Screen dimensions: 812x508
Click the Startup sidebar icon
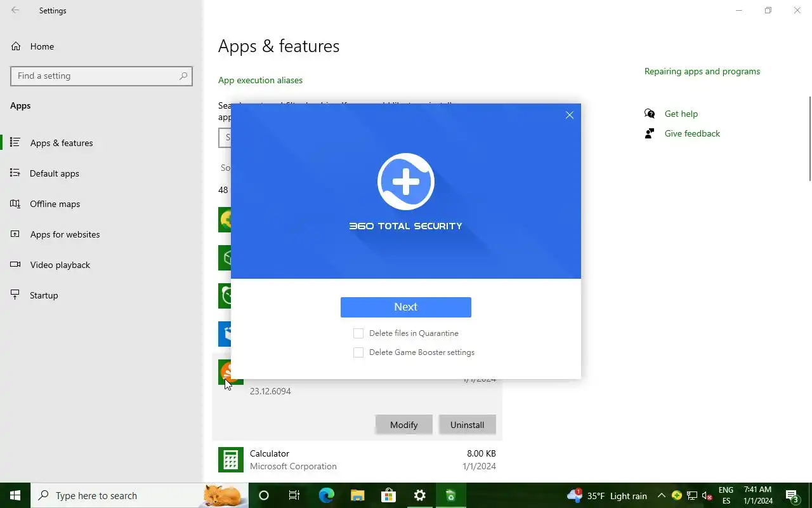15,295
